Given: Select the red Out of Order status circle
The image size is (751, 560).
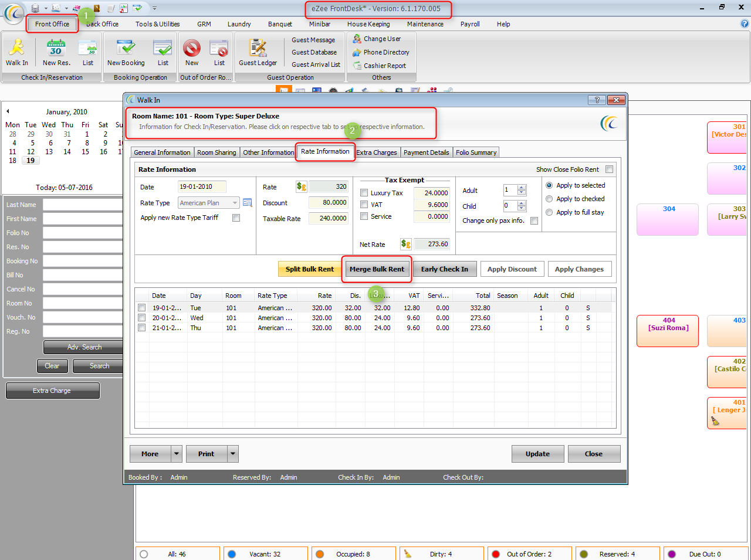Looking at the screenshot, I should point(496,554).
